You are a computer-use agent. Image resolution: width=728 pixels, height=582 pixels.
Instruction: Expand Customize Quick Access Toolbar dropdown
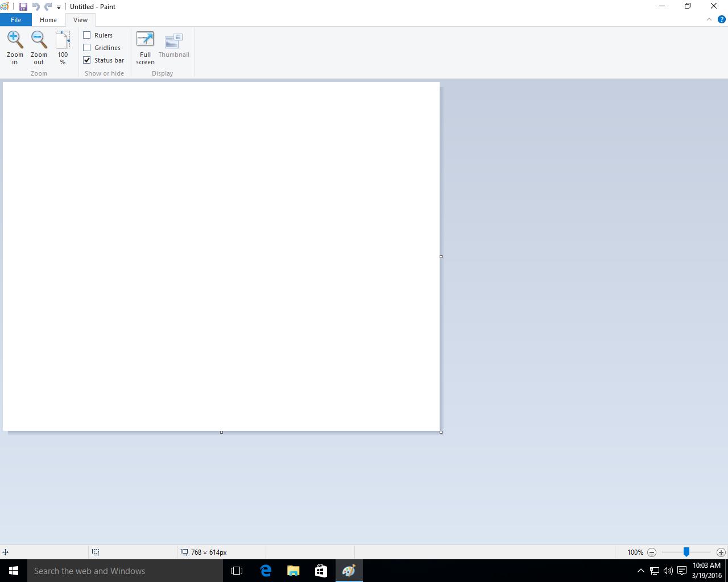[x=59, y=7]
